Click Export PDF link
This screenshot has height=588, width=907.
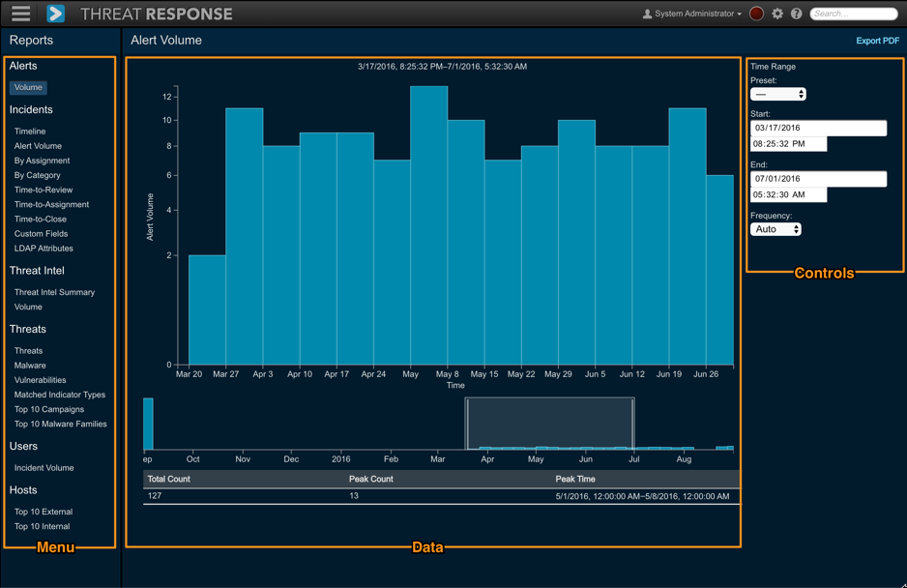pyautogui.click(x=877, y=41)
